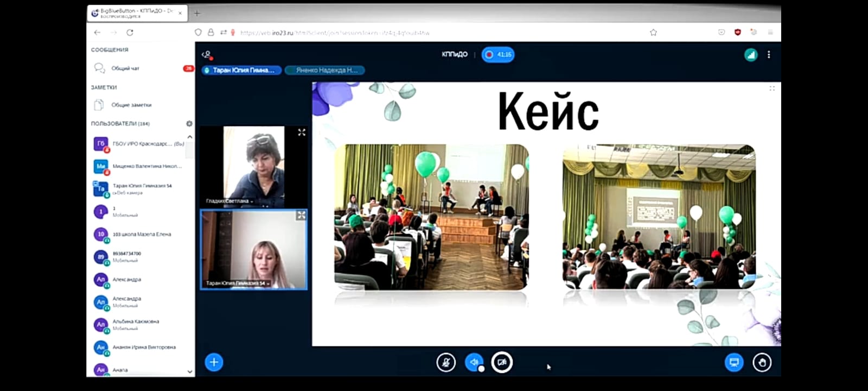
Task: Toggle the microphone mute button
Action: [446, 362]
